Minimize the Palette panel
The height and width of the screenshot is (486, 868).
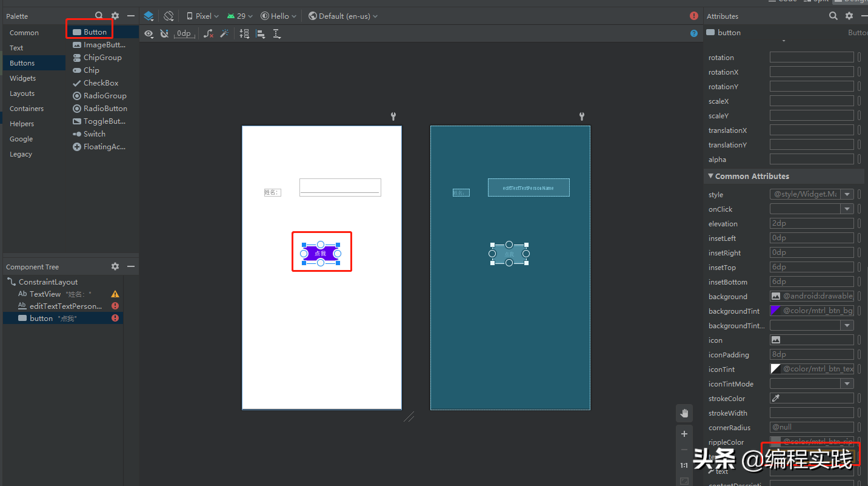point(131,16)
